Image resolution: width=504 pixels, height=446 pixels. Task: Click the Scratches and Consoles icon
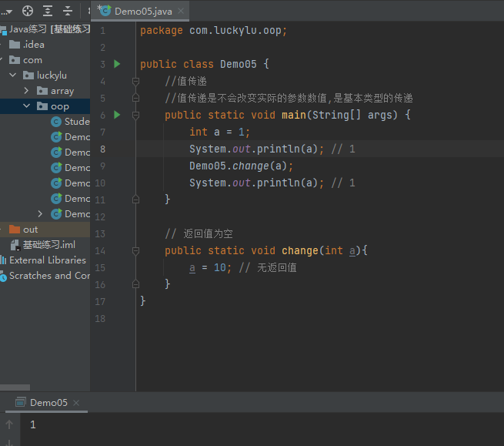pyautogui.click(x=3, y=277)
